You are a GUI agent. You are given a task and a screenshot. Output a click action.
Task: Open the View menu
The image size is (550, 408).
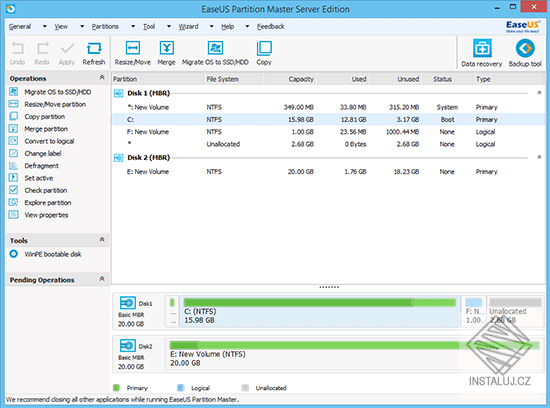click(x=61, y=26)
